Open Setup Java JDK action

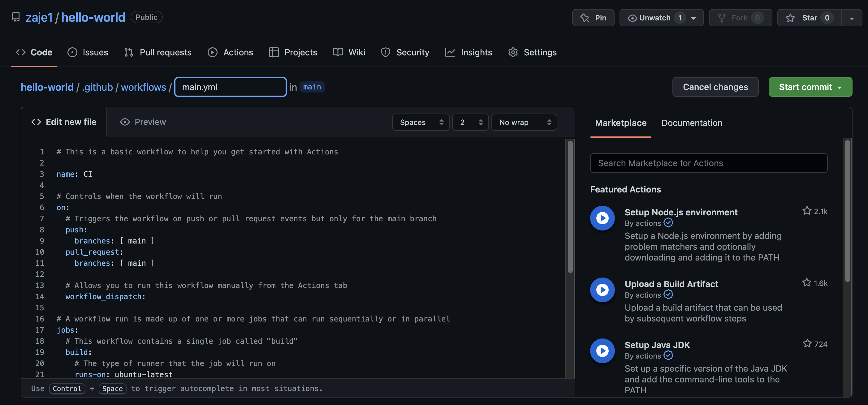pos(657,345)
